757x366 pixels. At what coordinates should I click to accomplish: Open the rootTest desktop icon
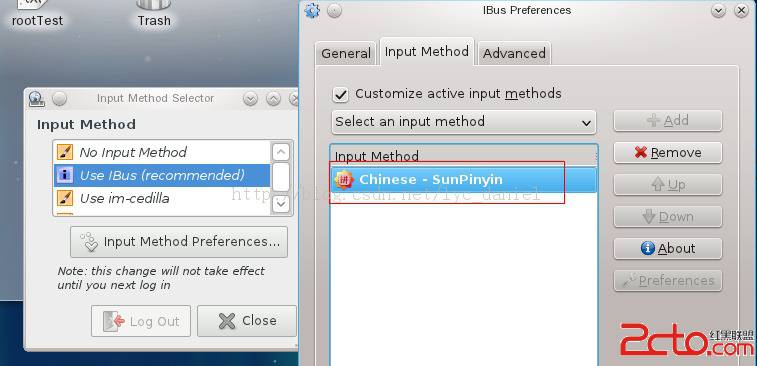click(x=37, y=14)
